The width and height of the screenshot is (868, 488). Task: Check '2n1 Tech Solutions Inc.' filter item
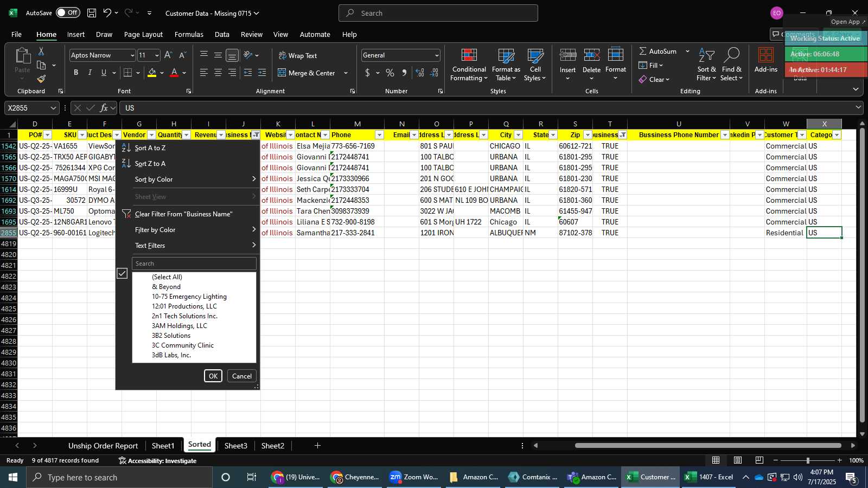tap(184, 316)
